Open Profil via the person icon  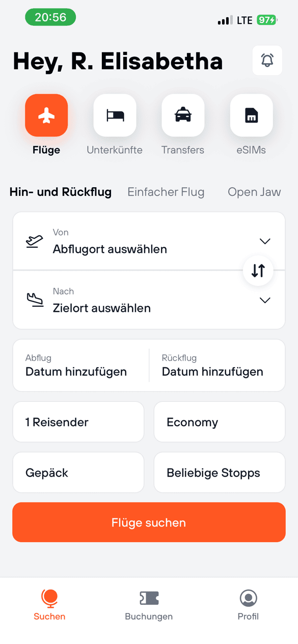[248, 598]
